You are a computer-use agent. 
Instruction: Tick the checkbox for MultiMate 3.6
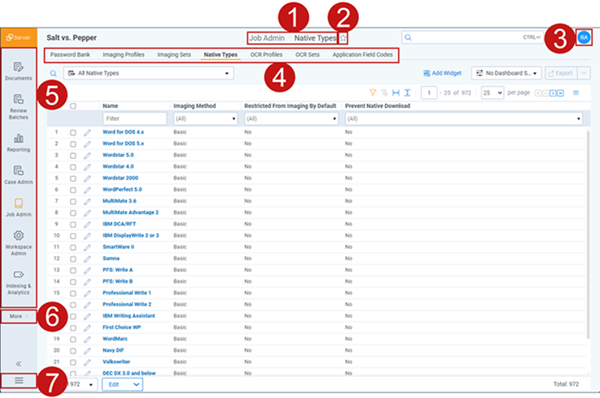pos(73,201)
